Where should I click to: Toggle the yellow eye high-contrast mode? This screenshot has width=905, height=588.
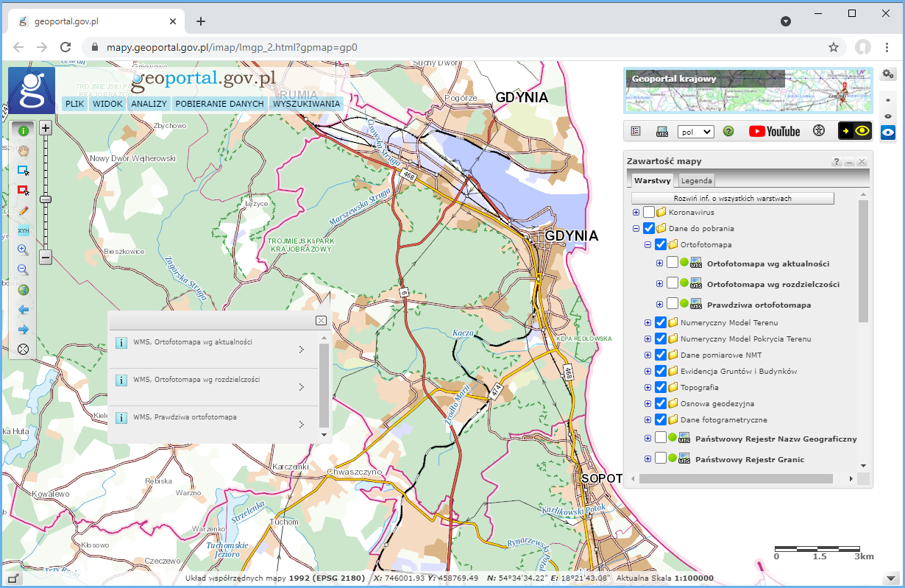coord(855,131)
